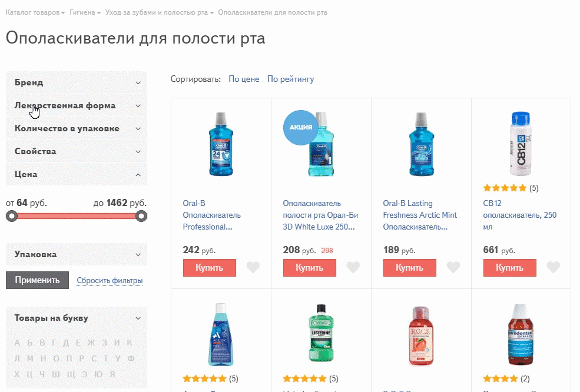Click the Применить filter button
Screen dimensions: 580x392
point(37,280)
